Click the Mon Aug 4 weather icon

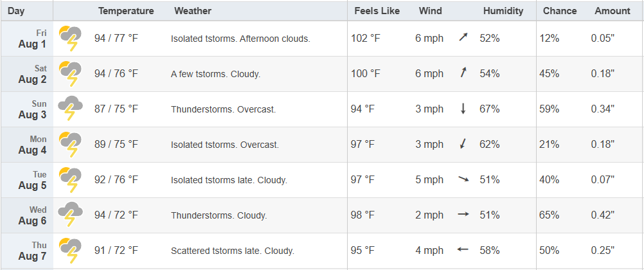(x=70, y=144)
